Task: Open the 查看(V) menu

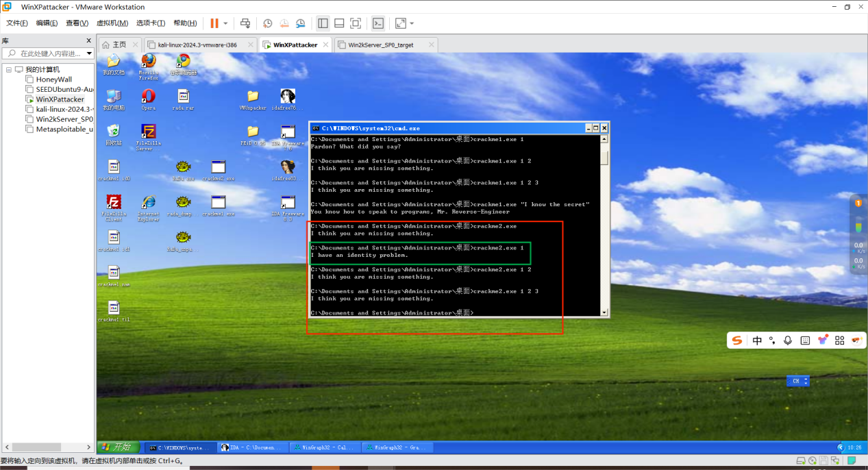Action: point(77,23)
